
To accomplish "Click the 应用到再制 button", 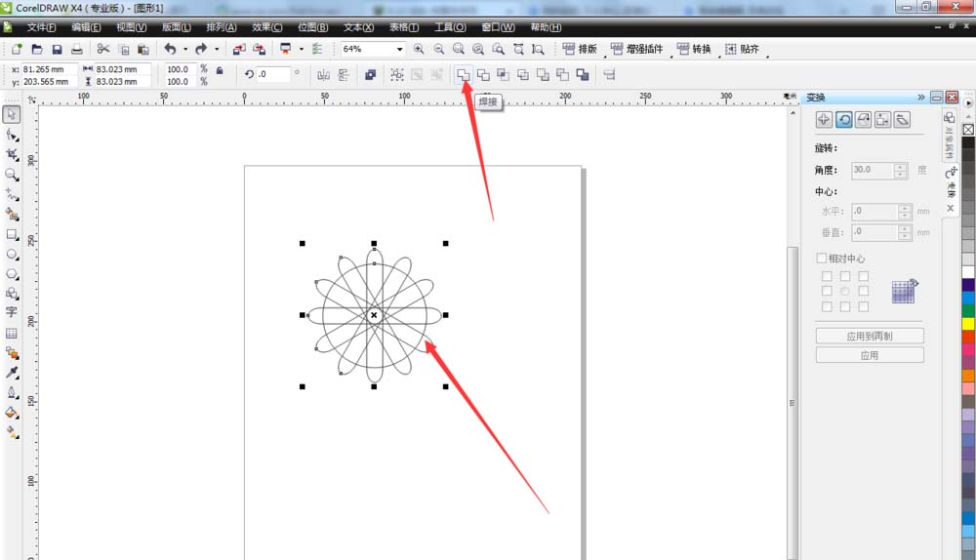I will pyautogui.click(x=870, y=336).
